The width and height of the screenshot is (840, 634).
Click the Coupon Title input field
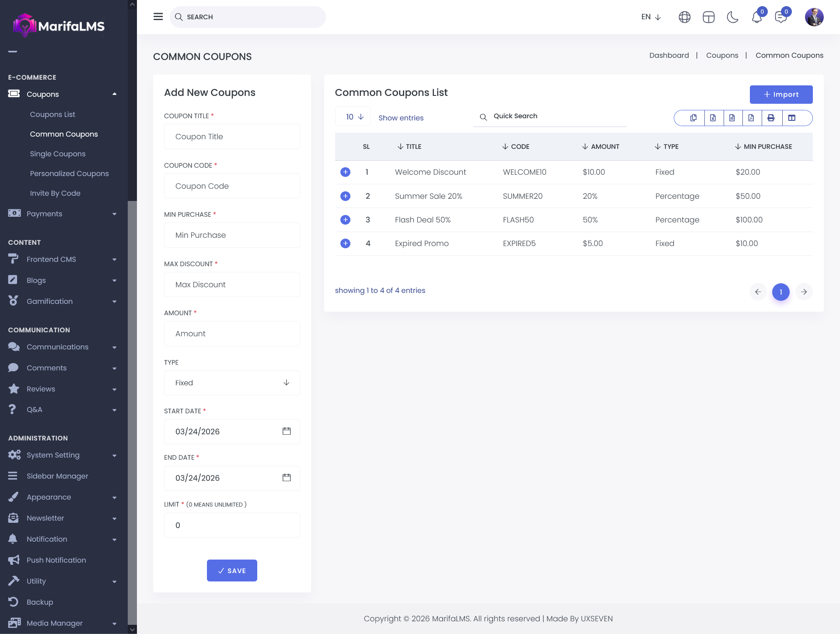click(x=232, y=137)
